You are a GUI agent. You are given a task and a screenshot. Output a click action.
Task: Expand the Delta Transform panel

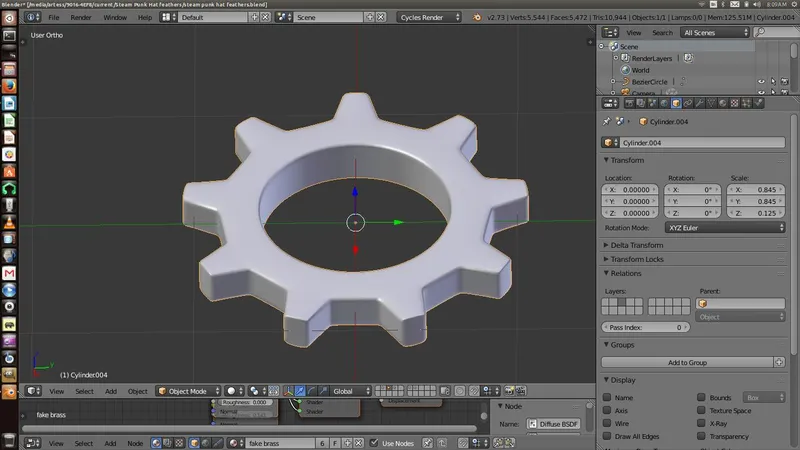tap(638, 245)
